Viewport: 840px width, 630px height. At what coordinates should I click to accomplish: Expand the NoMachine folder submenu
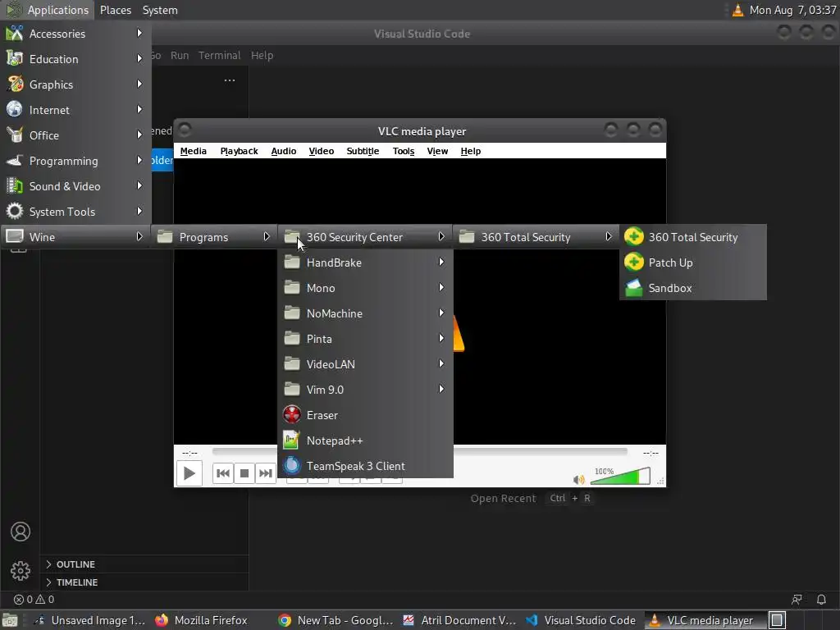pos(365,313)
